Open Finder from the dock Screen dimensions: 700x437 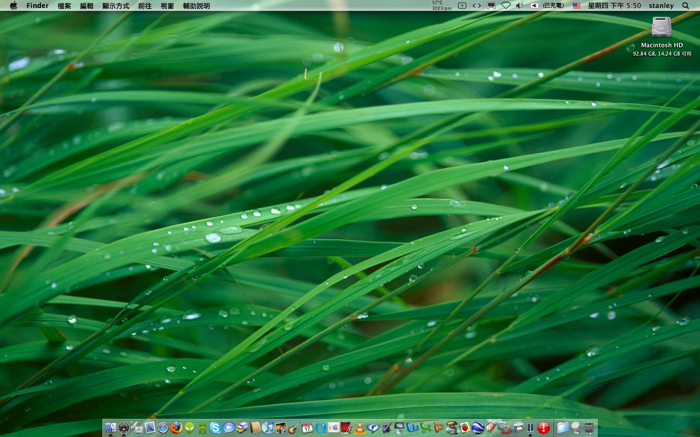[111, 428]
